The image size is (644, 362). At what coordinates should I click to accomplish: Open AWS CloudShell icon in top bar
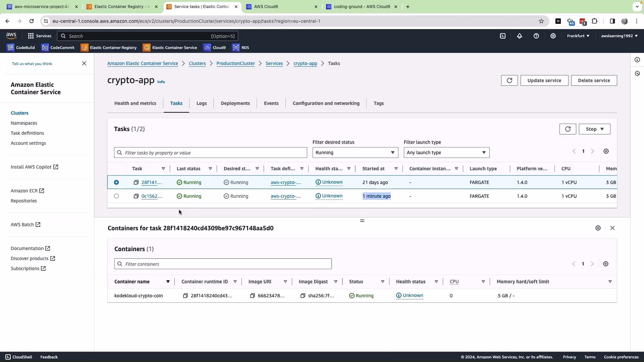[x=503, y=36]
